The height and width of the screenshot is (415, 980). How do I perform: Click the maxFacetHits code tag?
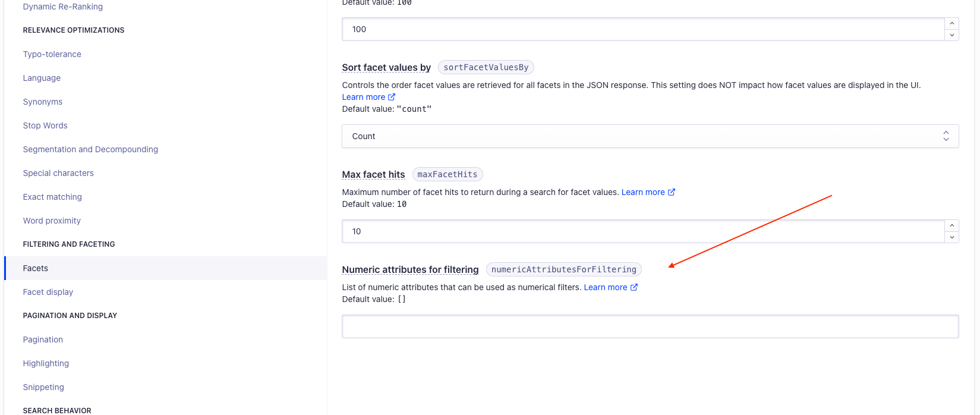[x=448, y=174]
